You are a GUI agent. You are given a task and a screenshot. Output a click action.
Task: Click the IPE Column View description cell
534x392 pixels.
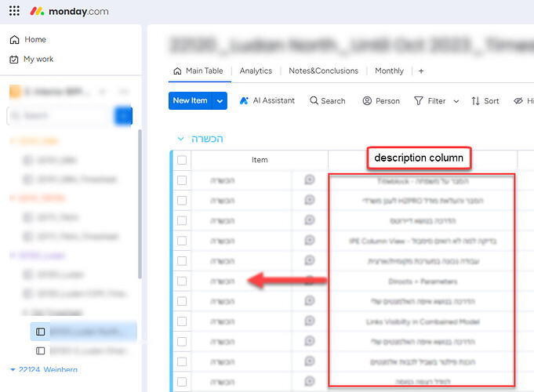point(423,241)
